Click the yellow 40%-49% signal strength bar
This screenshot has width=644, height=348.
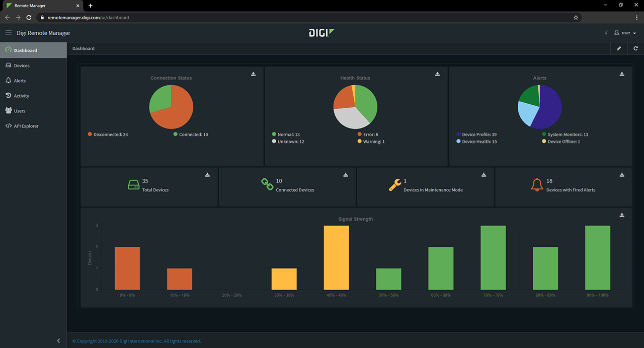[x=336, y=257]
